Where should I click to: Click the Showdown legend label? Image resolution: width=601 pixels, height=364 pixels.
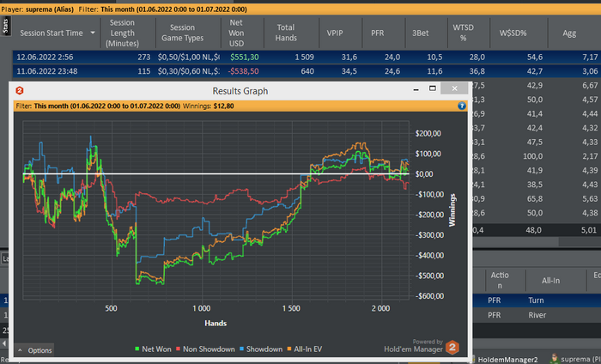pyautogui.click(x=264, y=349)
